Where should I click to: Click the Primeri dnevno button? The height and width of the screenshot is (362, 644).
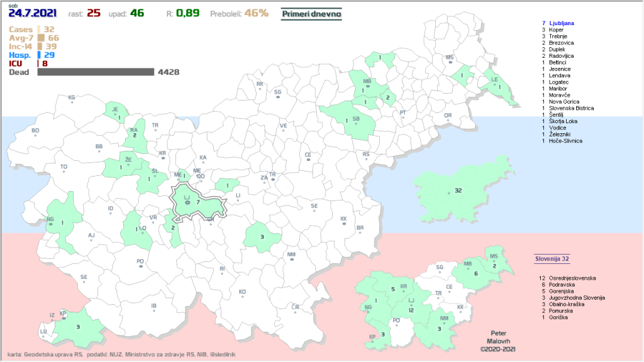tap(311, 13)
